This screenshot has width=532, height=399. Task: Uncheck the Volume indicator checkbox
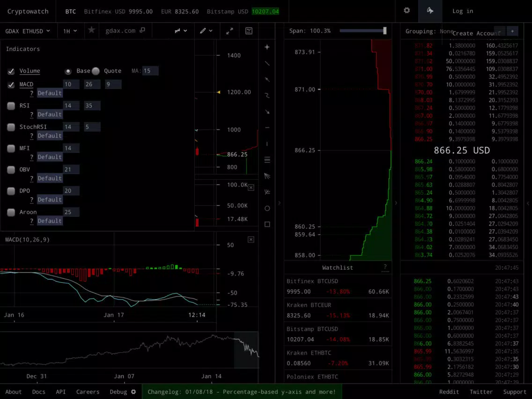tap(11, 71)
